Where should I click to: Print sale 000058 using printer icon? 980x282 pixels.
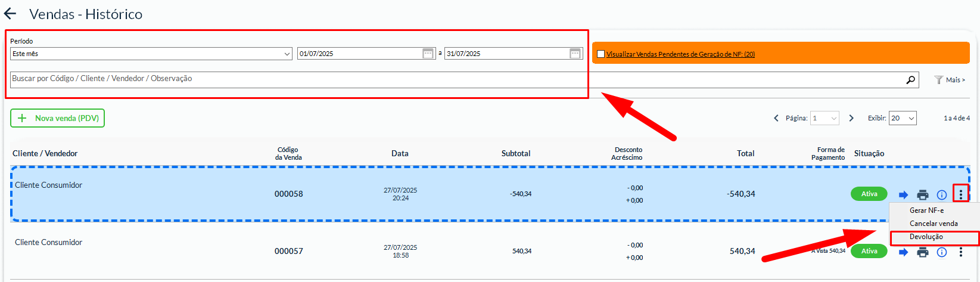(x=922, y=194)
